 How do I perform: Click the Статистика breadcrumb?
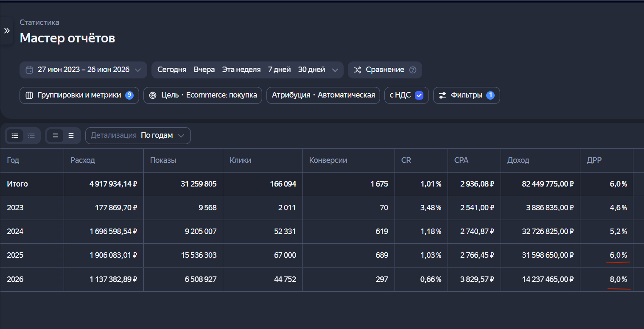(39, 22)
